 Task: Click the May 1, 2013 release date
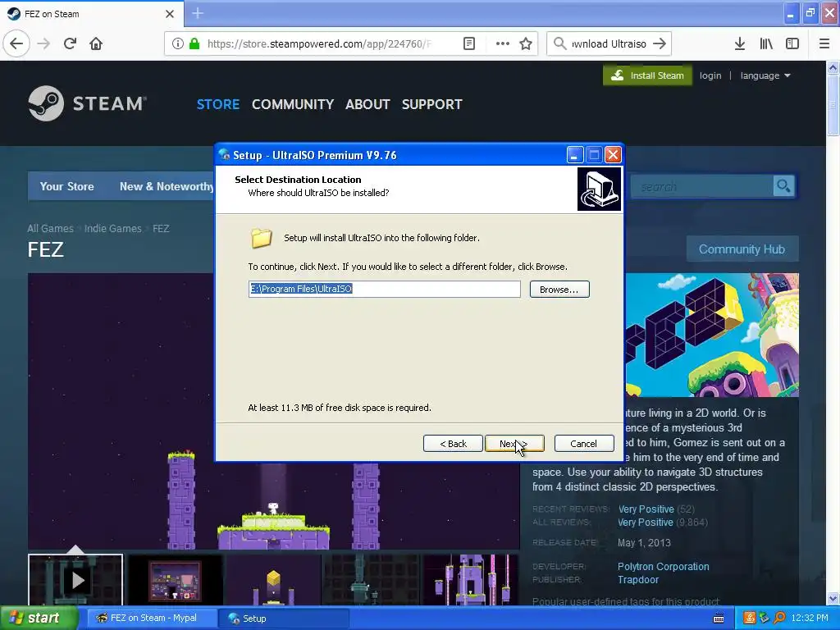click(644, 543)
